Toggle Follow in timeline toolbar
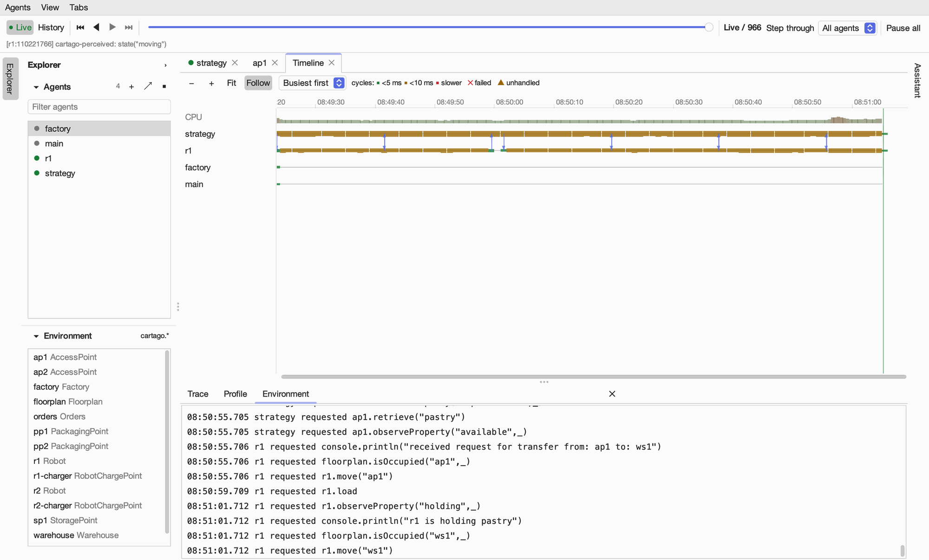The width and height of the screenshot is (929, 560). [258, 83]
